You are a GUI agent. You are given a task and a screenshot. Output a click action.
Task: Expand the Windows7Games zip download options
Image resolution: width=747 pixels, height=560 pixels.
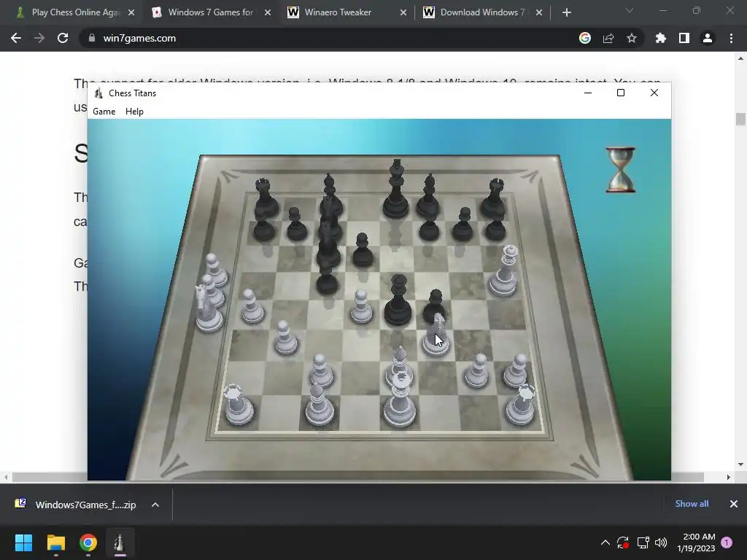tap(155, 505)
